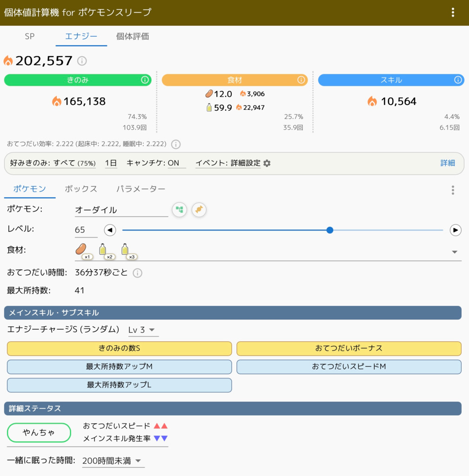Screen dimensions: 469x476
Task: Expand ingredient selection dropdown arrow
Action: (x=455, y=252)
